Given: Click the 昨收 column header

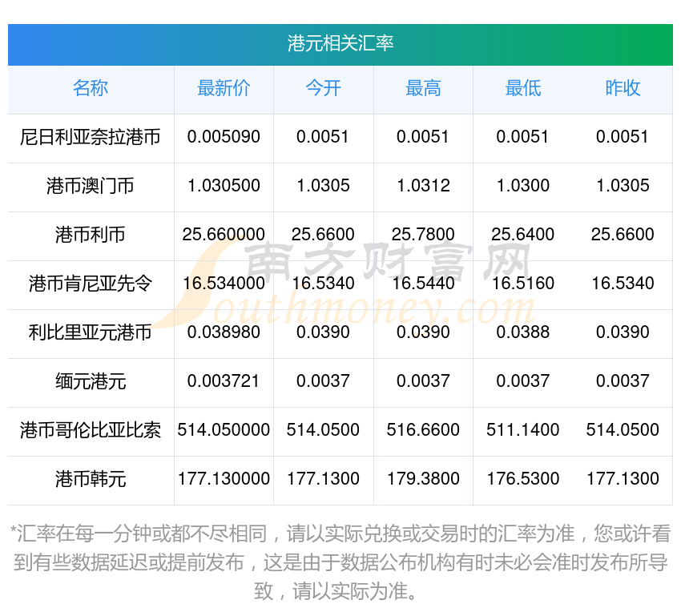Looking at the screenshot, I should (623, 88).
